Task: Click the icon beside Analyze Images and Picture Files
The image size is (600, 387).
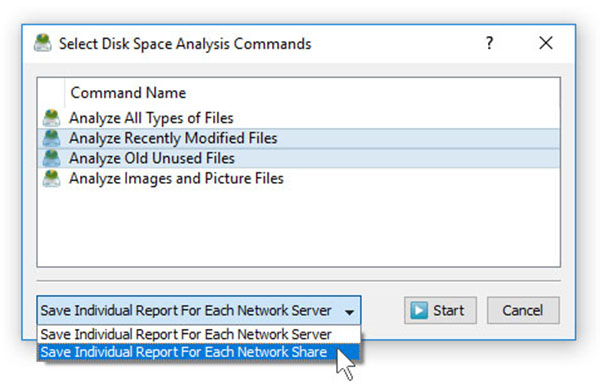Action: click(x=51, y=178)
